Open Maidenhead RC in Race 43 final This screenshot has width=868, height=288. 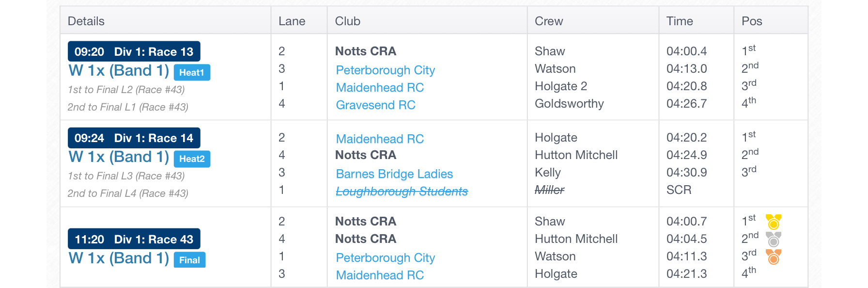[x=380, y=275]
